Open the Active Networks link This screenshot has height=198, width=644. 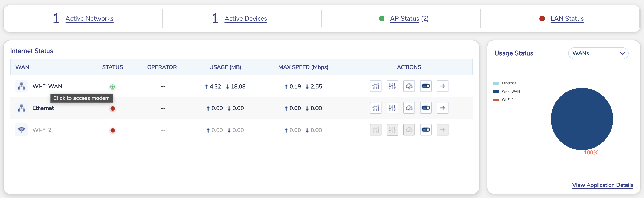[x=89, y=19]
